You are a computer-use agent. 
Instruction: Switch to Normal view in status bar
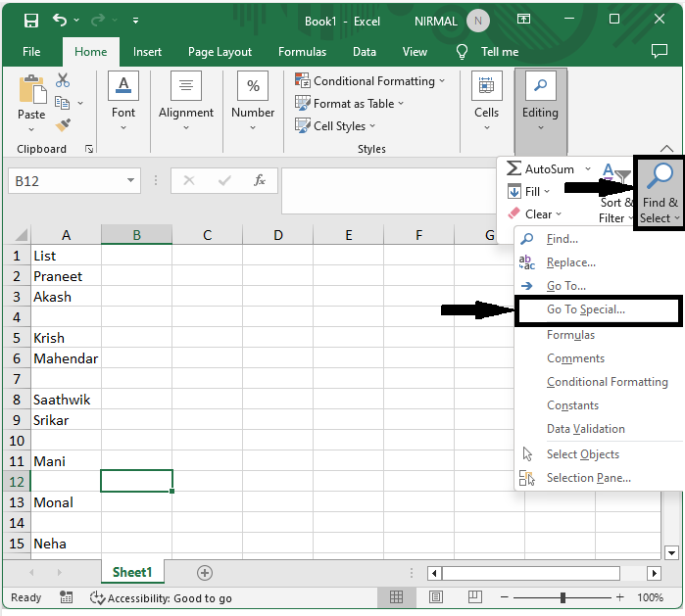pos(396,597)
